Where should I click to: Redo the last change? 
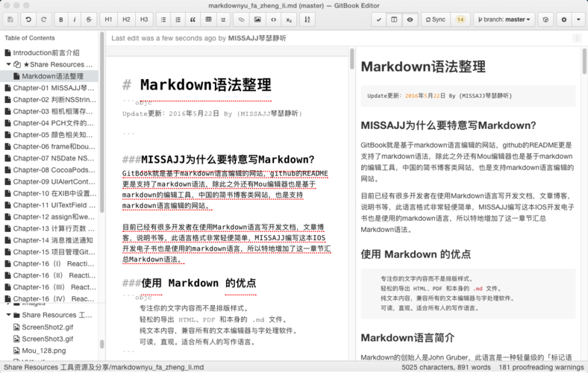(x=43, y=19)
